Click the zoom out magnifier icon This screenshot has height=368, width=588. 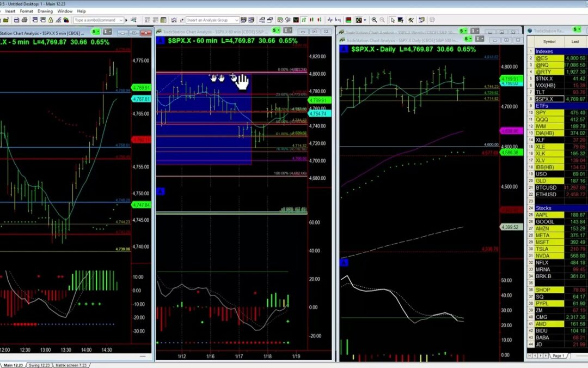382,20
